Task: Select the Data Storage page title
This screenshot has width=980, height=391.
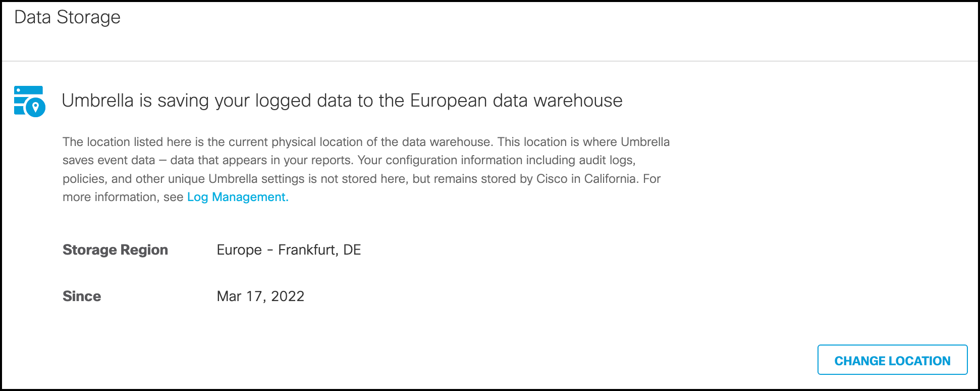Action: [x=68, y=17]
